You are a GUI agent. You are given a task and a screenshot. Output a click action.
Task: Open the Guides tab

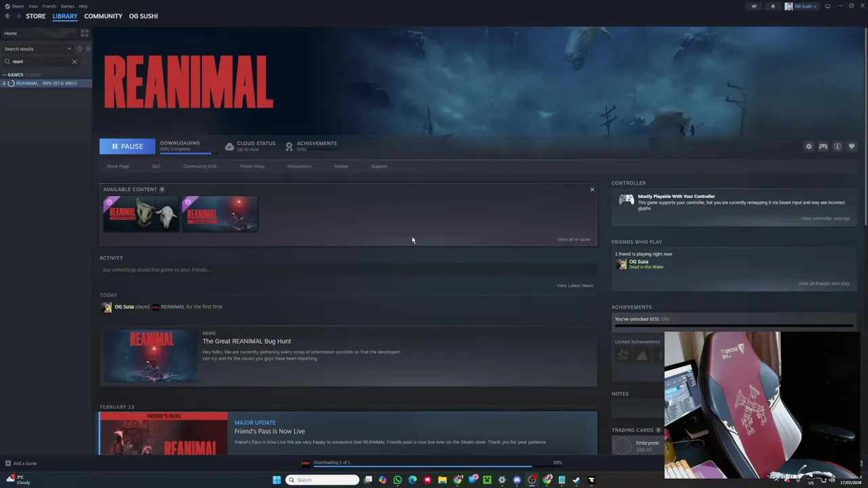pyautogui.click(x=341, y=166)
